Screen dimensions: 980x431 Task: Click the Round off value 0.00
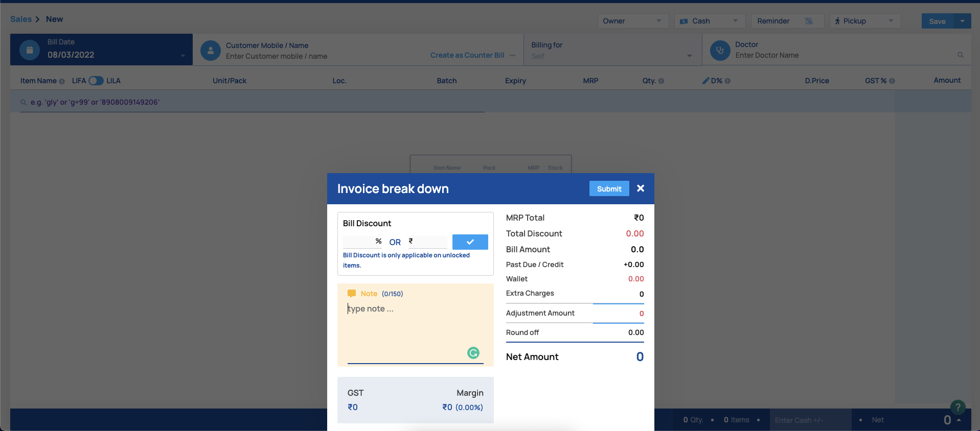[636, 332]
